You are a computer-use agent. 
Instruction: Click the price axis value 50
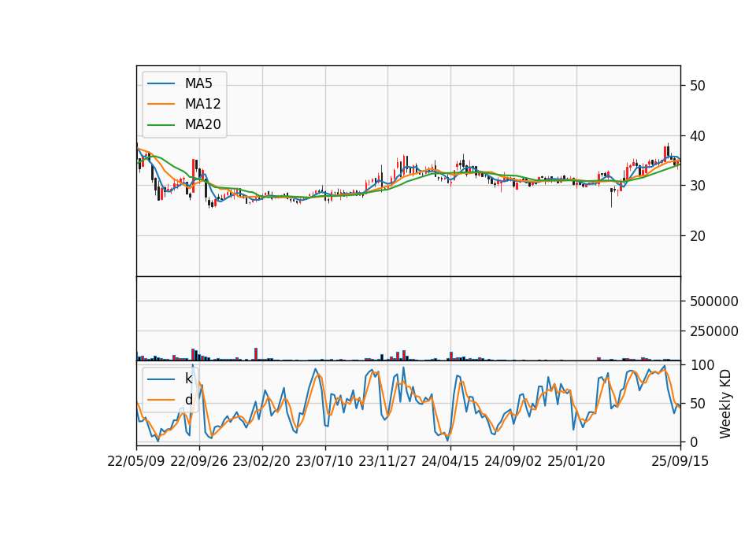[x=698, y=86]
